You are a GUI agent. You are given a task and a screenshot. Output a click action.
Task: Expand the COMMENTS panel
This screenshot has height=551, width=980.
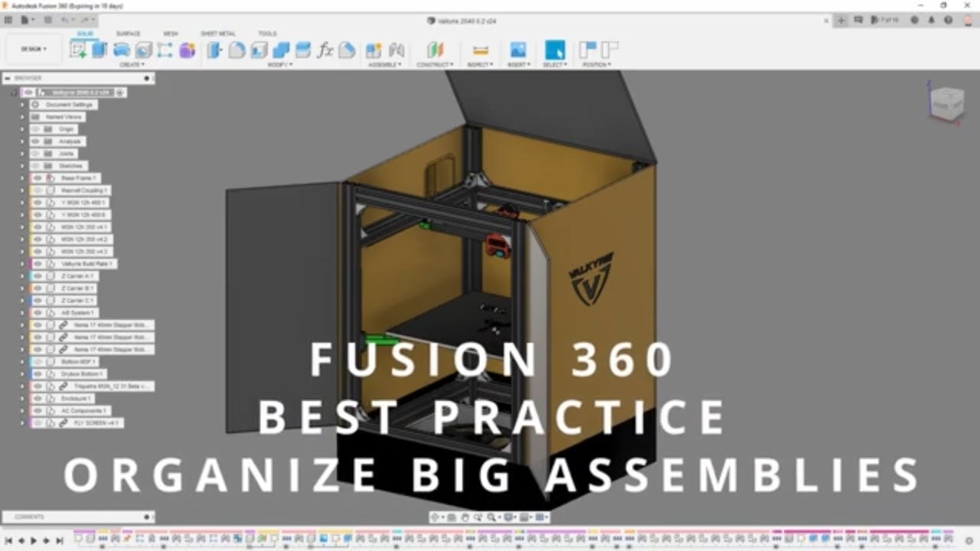tap(78, 517)
